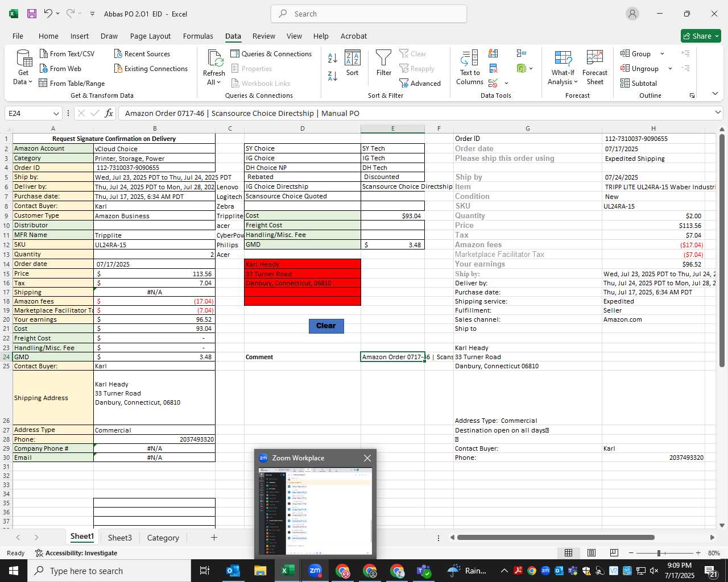Click the Insert Function fx icon
The image size is (728, 582).
(x=109, y=113)
